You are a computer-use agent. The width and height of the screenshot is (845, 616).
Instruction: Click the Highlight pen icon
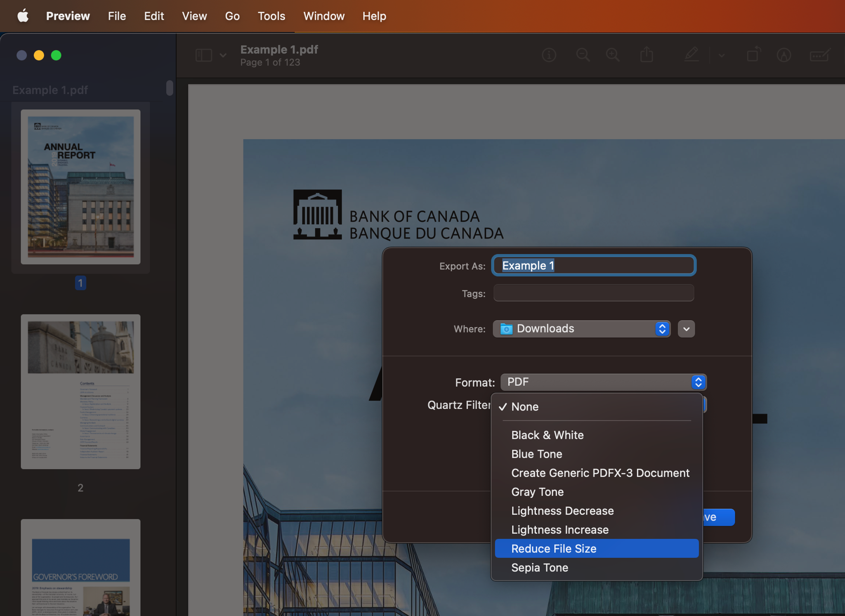692,54
